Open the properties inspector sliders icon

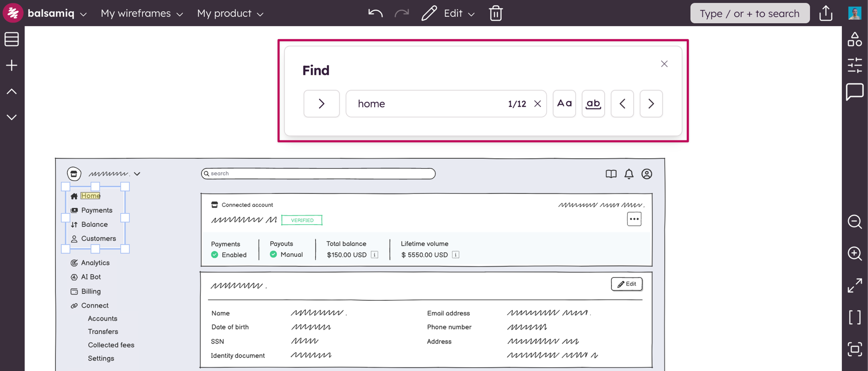coord(854,65)
